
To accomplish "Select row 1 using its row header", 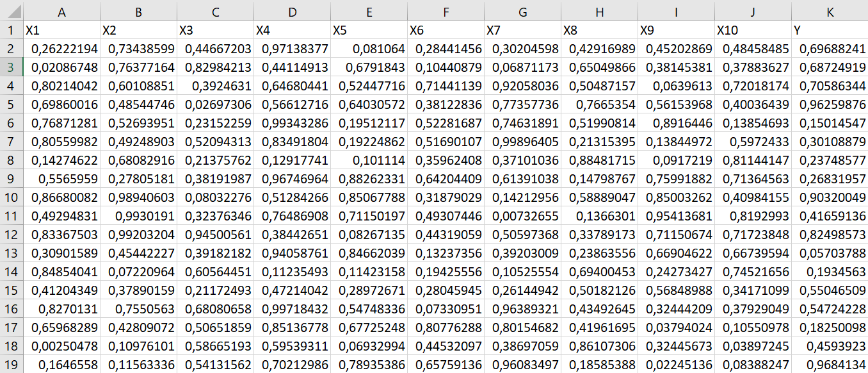I will coord(11,30).
